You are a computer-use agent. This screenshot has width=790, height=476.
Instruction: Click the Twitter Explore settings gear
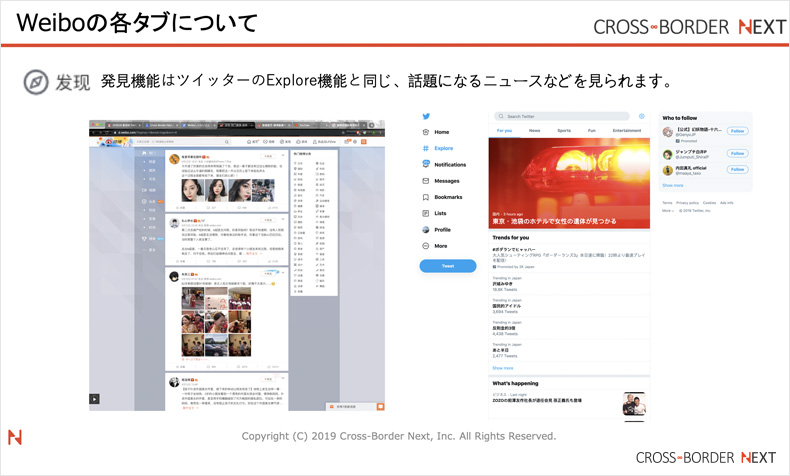click(x=641, y=116)
